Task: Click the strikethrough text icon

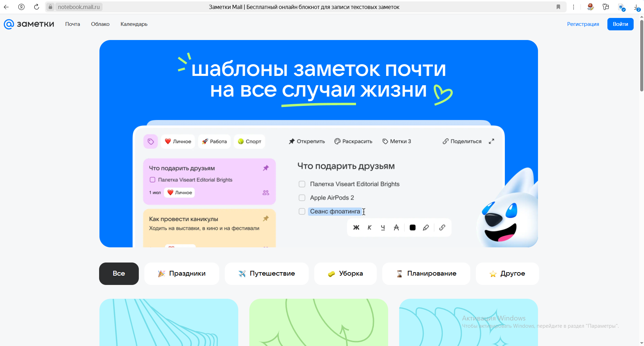Action: point(396,228)
